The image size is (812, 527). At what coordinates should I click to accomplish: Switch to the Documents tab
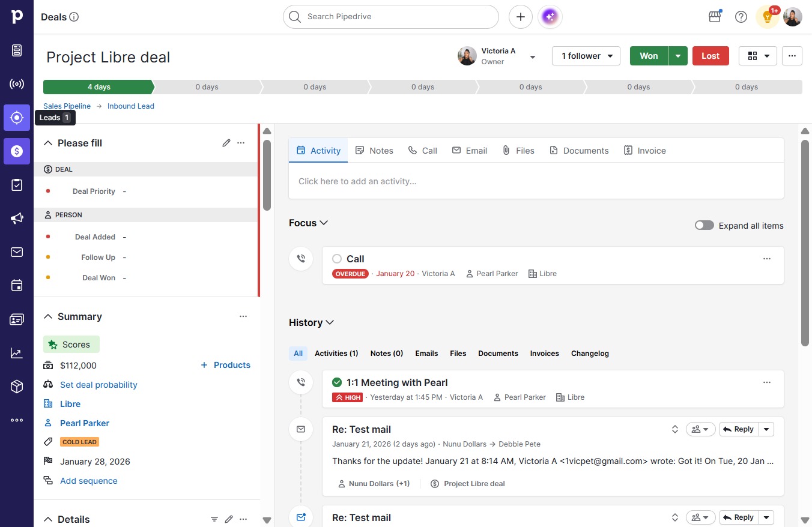[579, 151]
